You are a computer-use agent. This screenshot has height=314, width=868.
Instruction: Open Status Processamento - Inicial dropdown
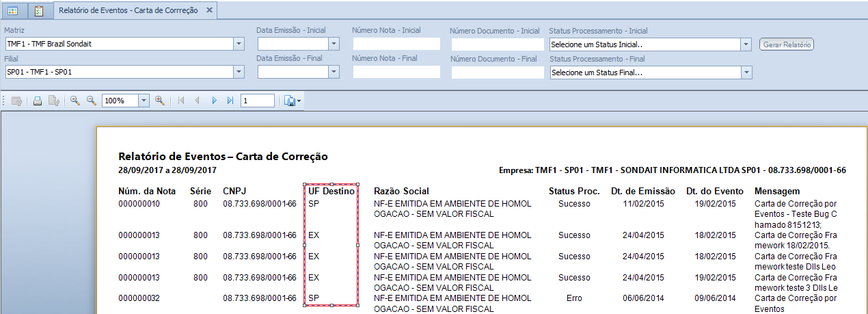(746, 44)
